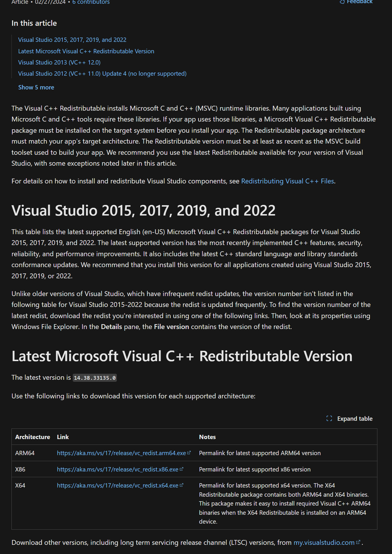Select version code 14.38.33135.0
Image resolution: width=392 pixels, height=554 pixels.
[x=95, y=378]
